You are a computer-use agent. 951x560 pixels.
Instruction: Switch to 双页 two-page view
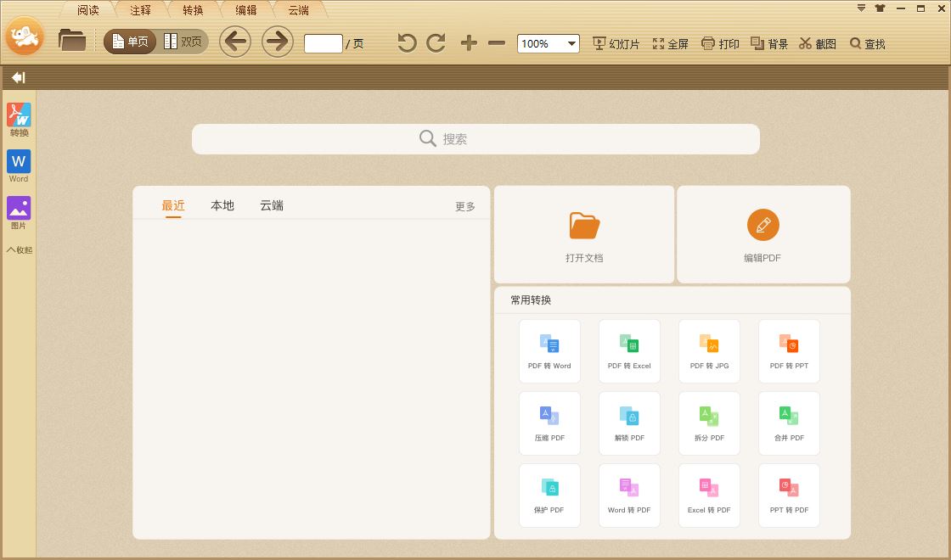(x=183, y=40)
